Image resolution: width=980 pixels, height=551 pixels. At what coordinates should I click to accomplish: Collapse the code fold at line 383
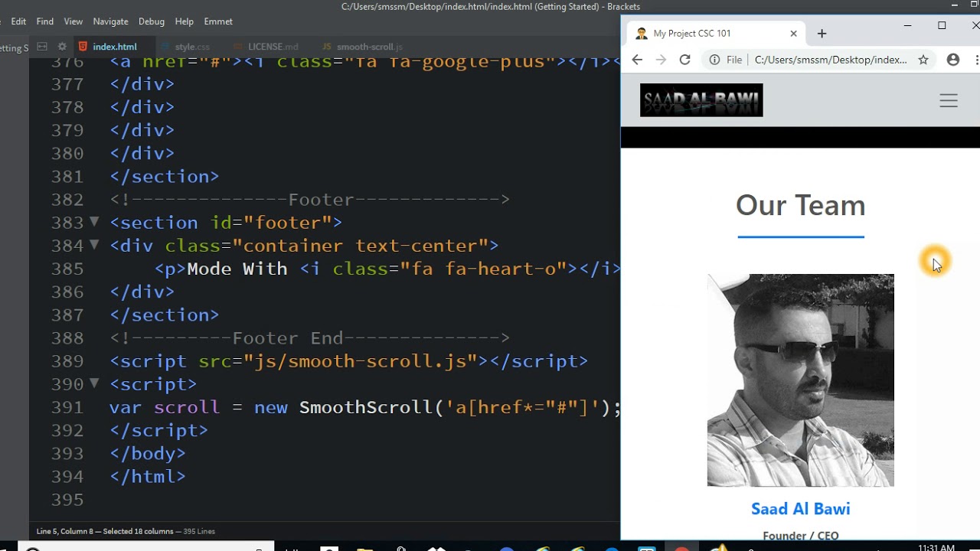tap(94, 222)
